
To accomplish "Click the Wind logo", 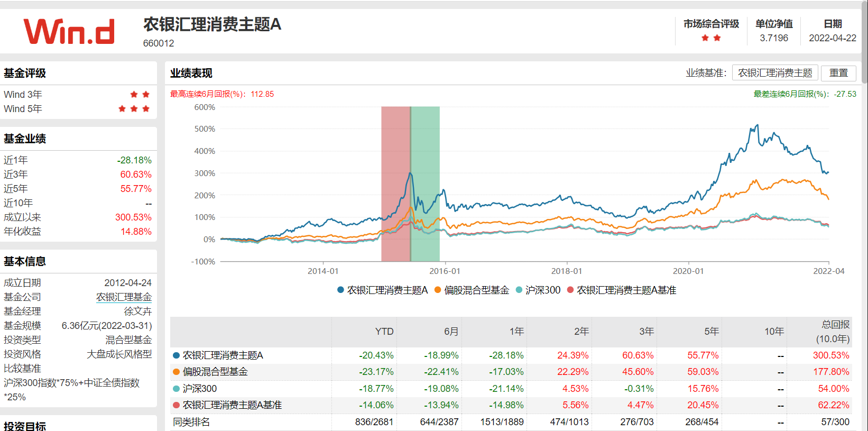I will click(x=69, y=32).
